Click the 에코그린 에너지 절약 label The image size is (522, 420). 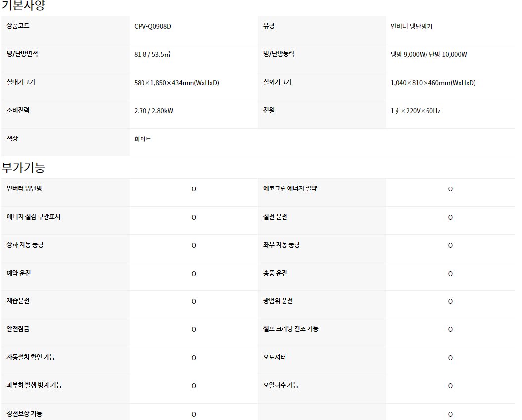point(290,188)
